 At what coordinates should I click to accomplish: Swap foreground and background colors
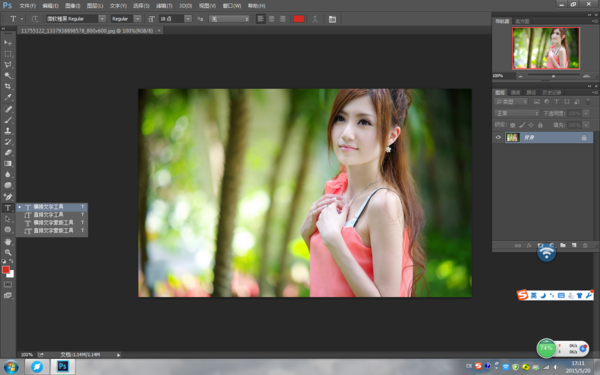11,261
